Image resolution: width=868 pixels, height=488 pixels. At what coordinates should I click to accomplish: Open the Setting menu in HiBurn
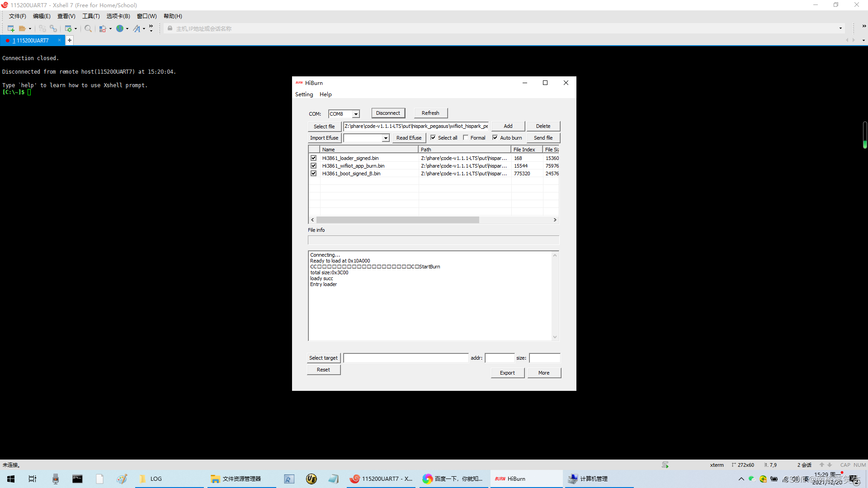click(304, 94)
